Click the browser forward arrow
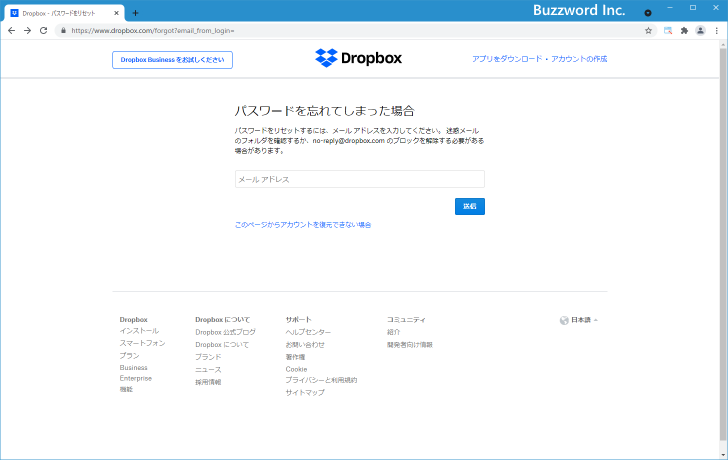This screenshot has width=728, height=460. 27,31
